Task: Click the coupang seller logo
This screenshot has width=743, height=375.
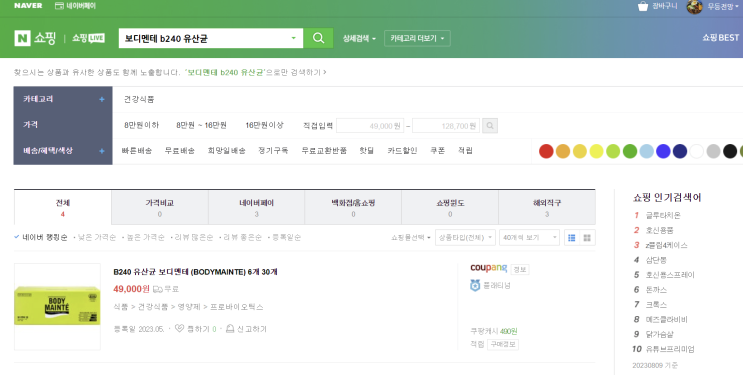Action: [x=489, y=268]
